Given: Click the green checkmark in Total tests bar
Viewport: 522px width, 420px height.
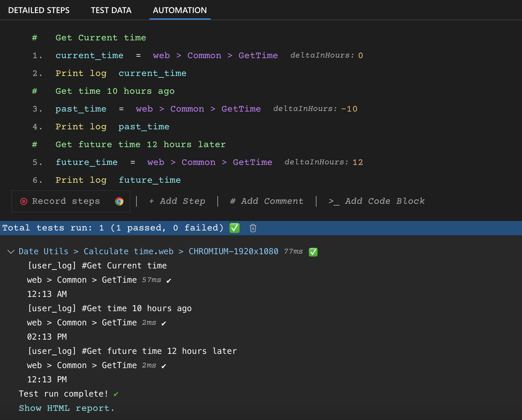Looking at the screenshot, I should pyautogui.click(x=234, y=228).
